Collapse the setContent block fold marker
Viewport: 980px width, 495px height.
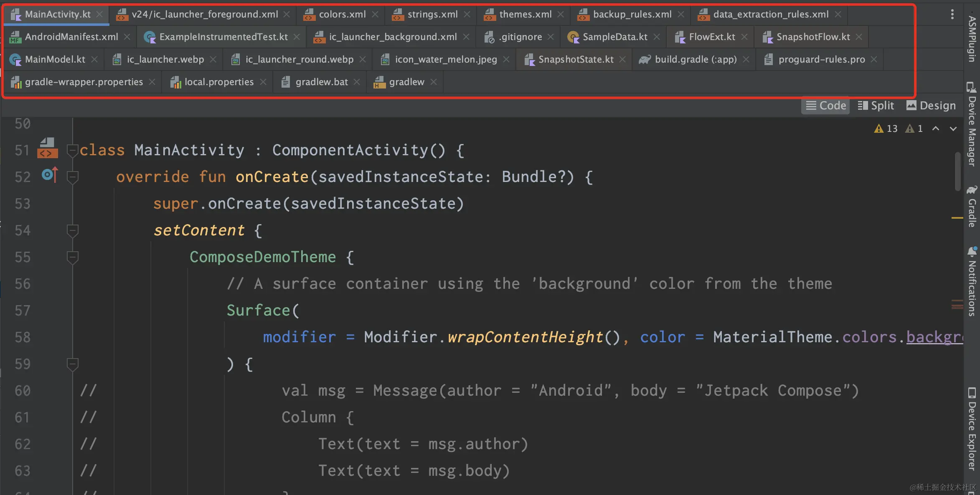72,230
